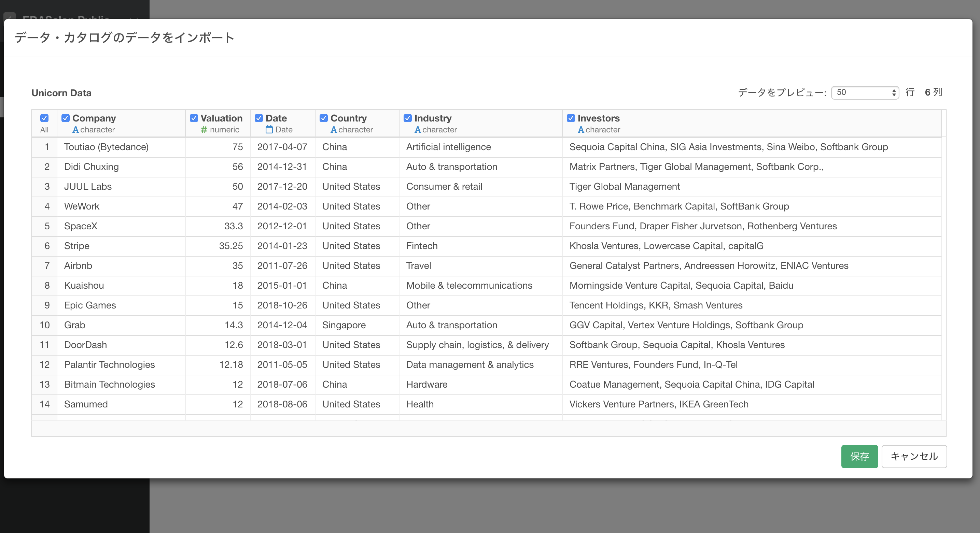Click the Tencent Holdings, KKR investors cell
The image size is (980, 533).
tap(752, 305)
